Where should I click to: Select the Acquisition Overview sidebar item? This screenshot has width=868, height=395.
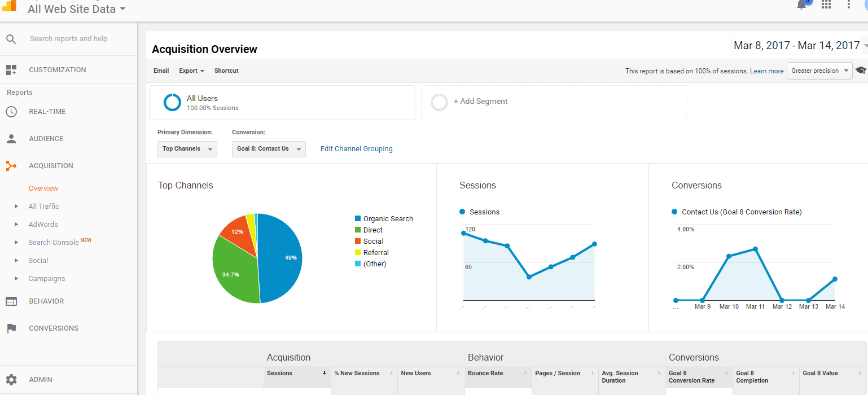click(43, 188)
